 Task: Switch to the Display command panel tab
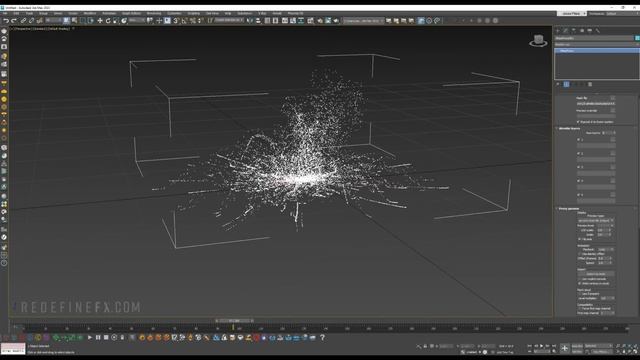click(590, 31)
